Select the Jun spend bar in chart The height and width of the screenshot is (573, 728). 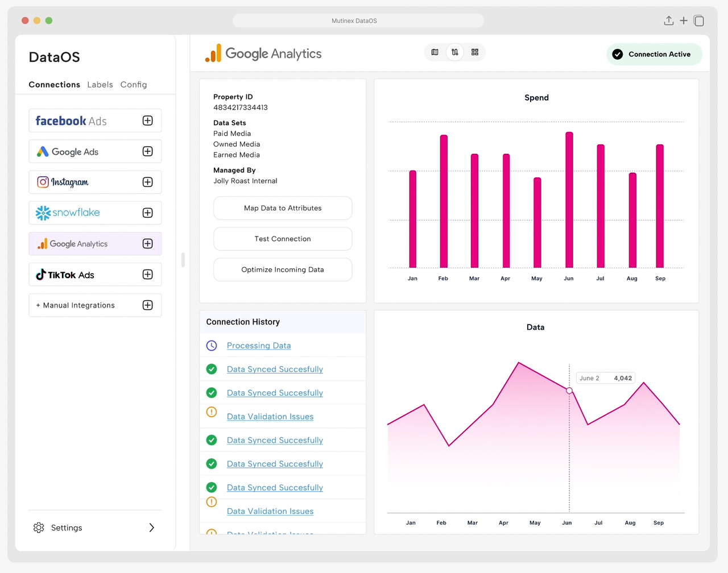click(569, 200)
